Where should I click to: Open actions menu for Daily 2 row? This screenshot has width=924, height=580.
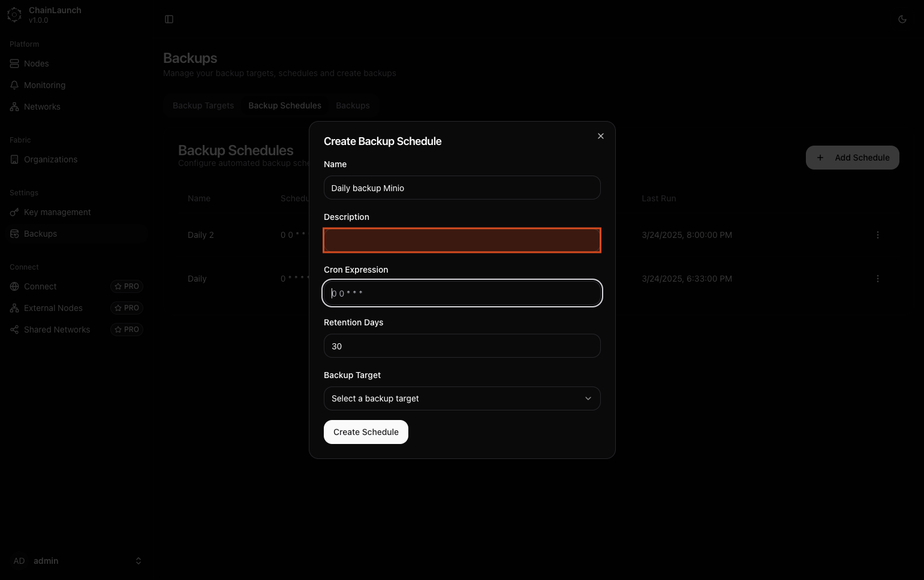click(x=877, y=235)
